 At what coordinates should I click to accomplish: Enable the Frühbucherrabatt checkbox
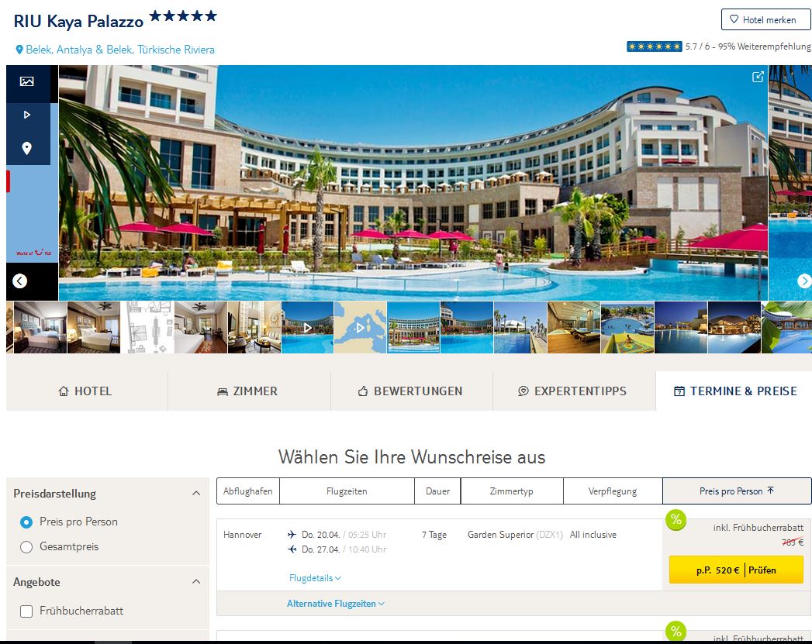pyautogui.click(x=26, y=611)
